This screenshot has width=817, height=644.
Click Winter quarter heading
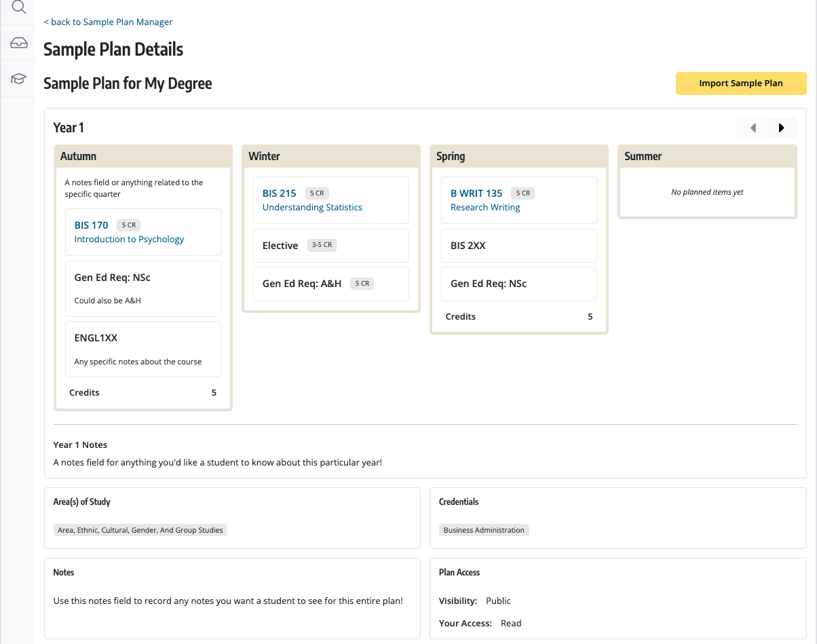tap(264, 156)
